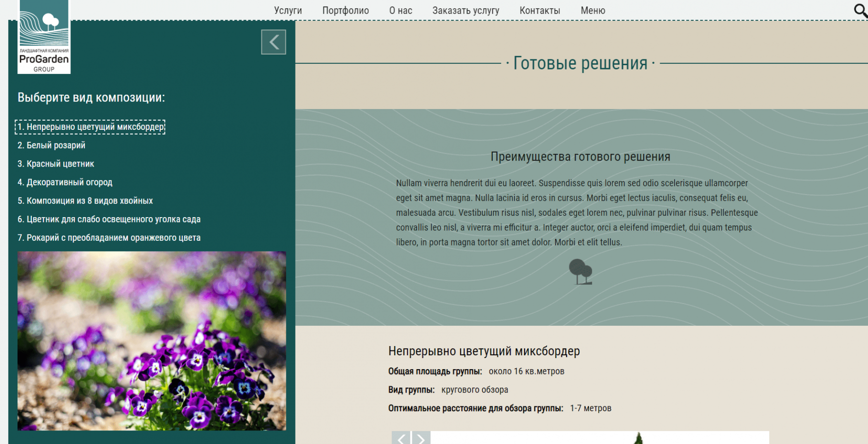Go to the О нас page
Viewport: 868px width, 444px height.
tap(400, 11)
